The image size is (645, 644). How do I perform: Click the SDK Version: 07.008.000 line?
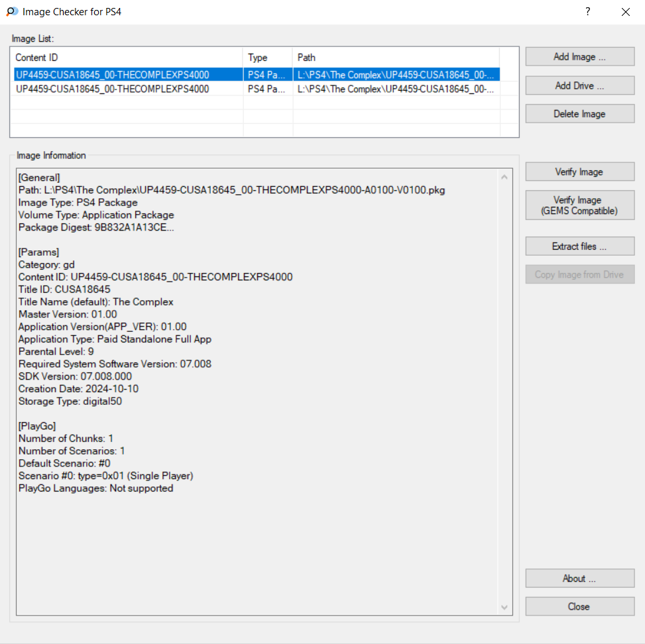pos(75,376)
